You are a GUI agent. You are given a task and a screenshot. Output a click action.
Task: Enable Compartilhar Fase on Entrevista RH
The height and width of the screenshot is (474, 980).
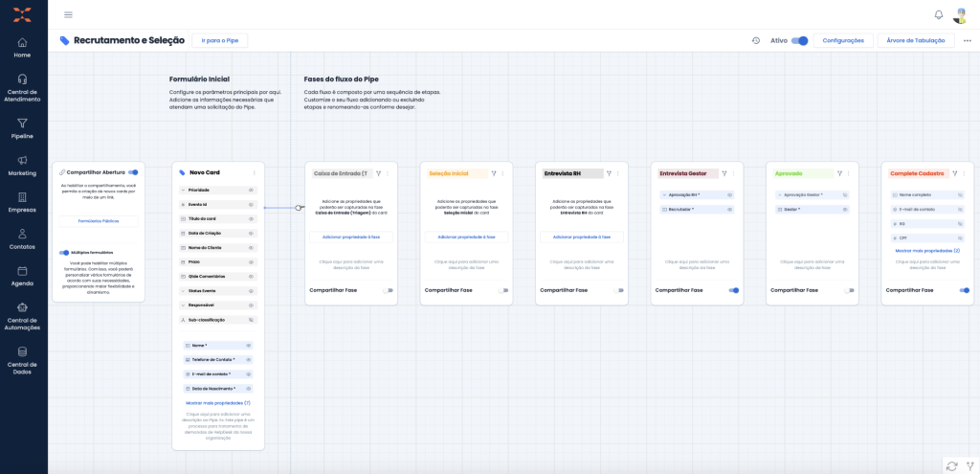[618, 290]
